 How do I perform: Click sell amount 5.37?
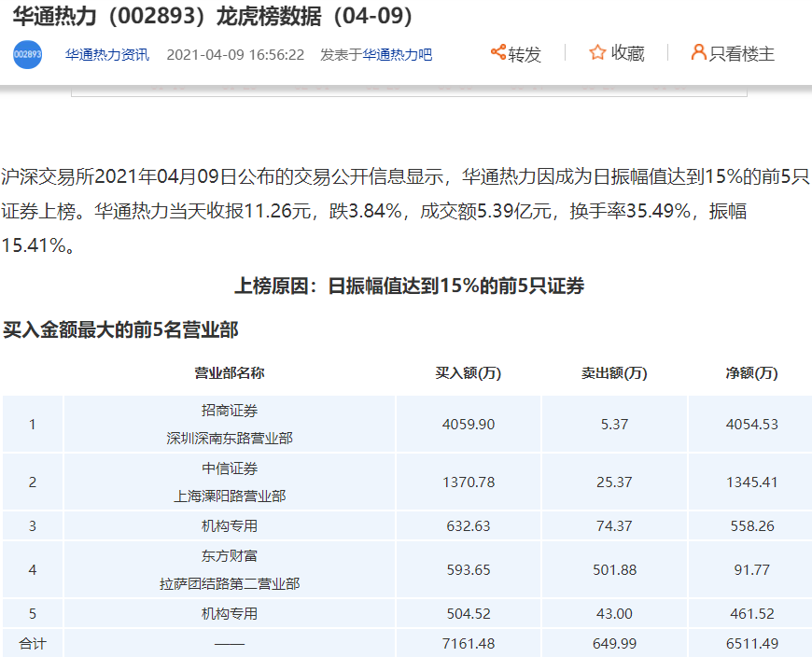pos(615,425)
